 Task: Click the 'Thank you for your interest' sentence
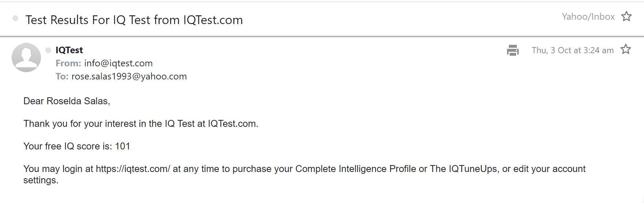coord(141,124)
